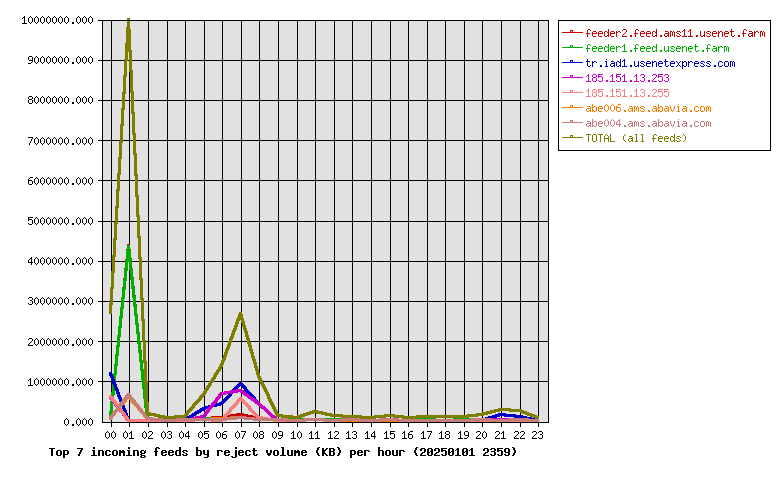Click hour label 15 on x-axis
Image resolution: width=780 pixels, height=480 pixels.
389,435
